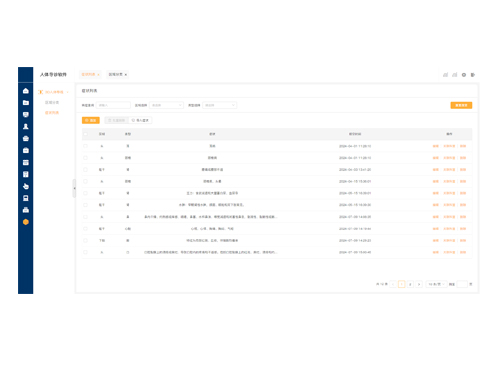The width and height of the screenshot is (500, 368).
Task: Click the orange search button on the right
Action: coord(461,105)
